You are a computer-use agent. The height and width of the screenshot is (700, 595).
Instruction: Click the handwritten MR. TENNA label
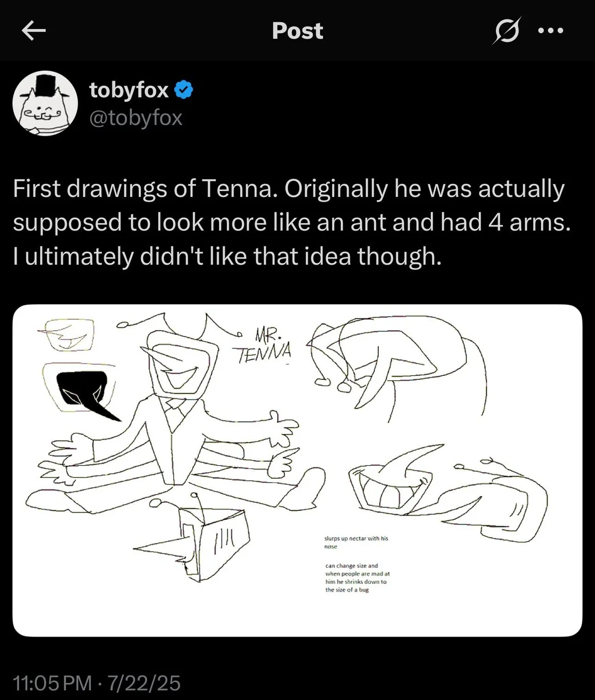263,345
